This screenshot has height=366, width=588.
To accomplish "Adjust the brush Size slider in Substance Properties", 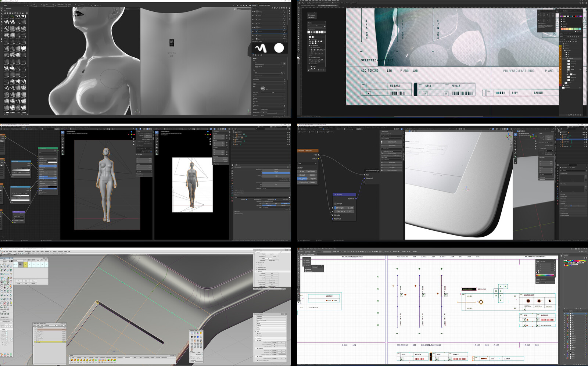I will tap(269, 64).
